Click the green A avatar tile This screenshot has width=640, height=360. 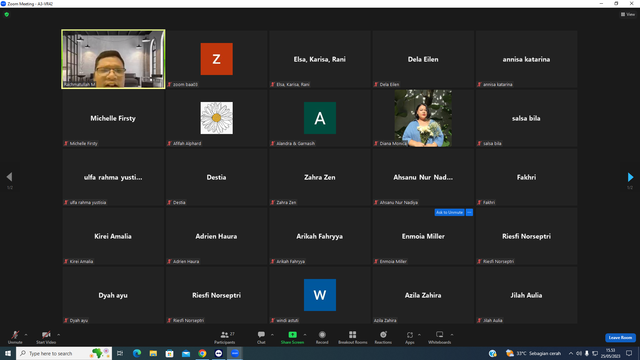tap(320, 118)
